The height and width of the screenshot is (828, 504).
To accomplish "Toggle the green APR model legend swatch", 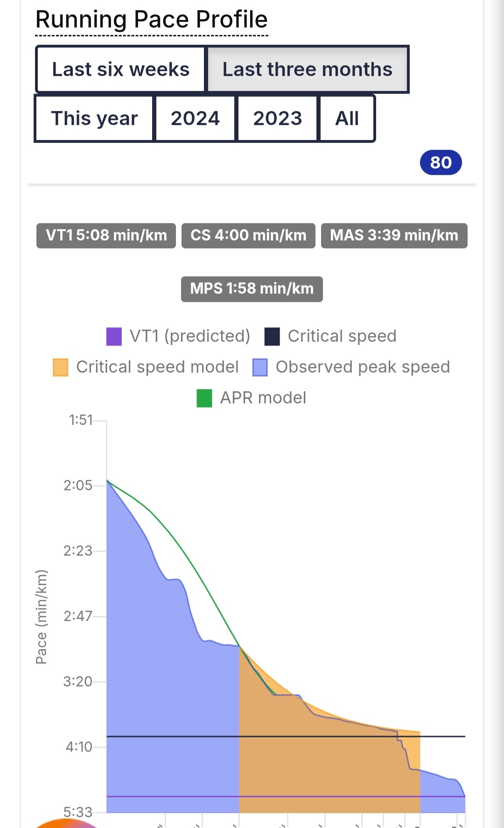I will (x=204, y=398).
